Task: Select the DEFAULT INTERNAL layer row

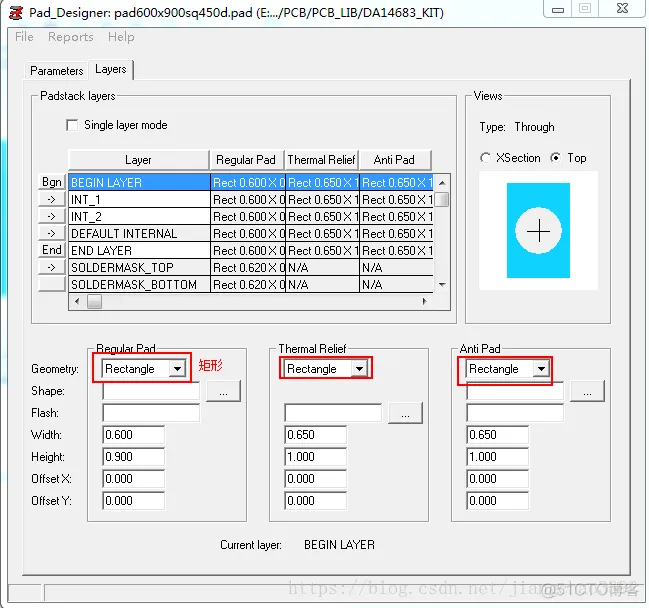Action: [x=251, y=233]
